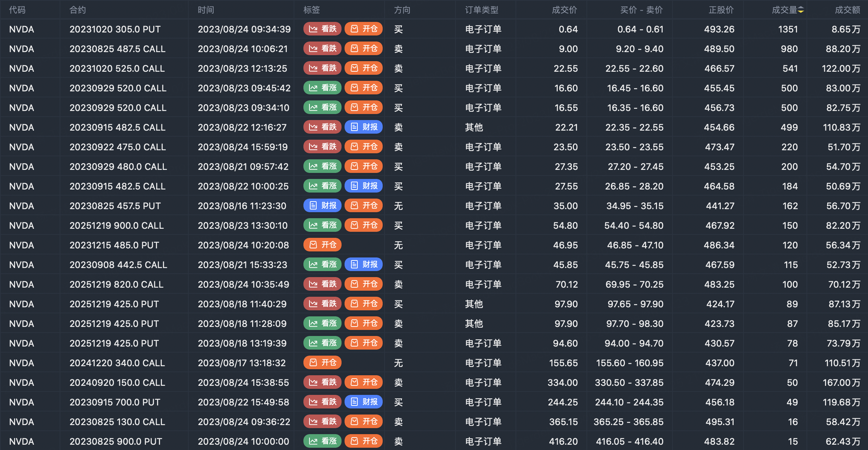The width and height of the screenshot is (868, 450).
Task: Click the 订单类型 column header
Action: pyautogui.click(x=482, y=10)
